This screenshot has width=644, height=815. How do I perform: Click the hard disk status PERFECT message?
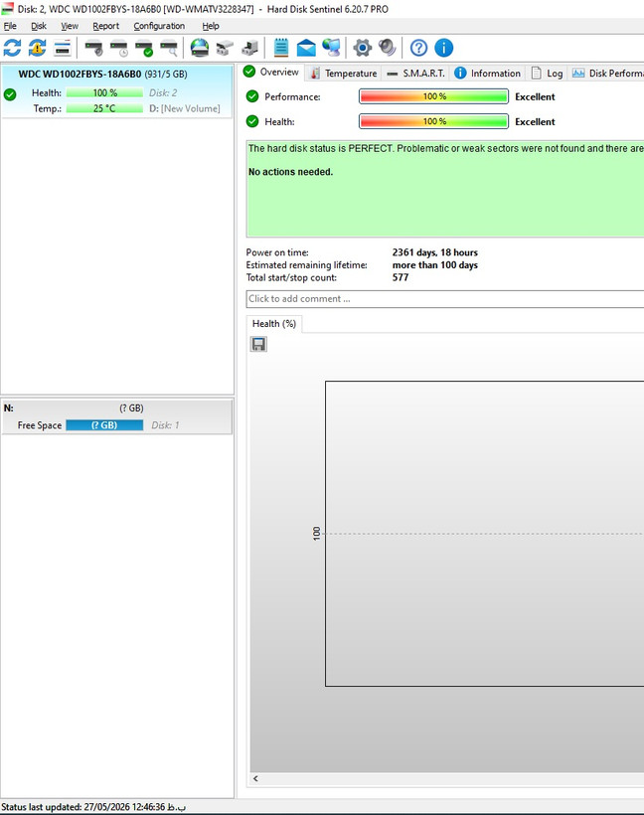[445, 149]
